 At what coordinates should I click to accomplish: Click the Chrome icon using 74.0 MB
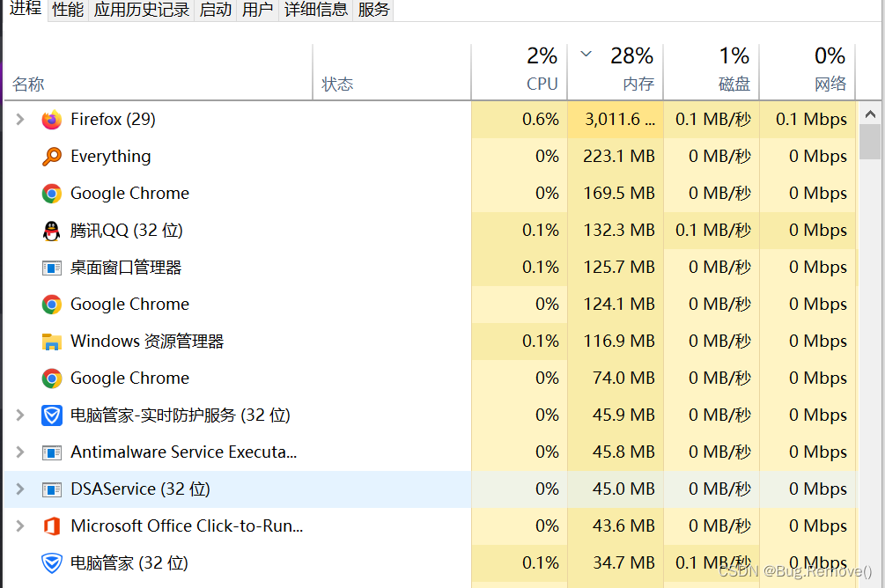pyautogui.click(x=51, y=379)
